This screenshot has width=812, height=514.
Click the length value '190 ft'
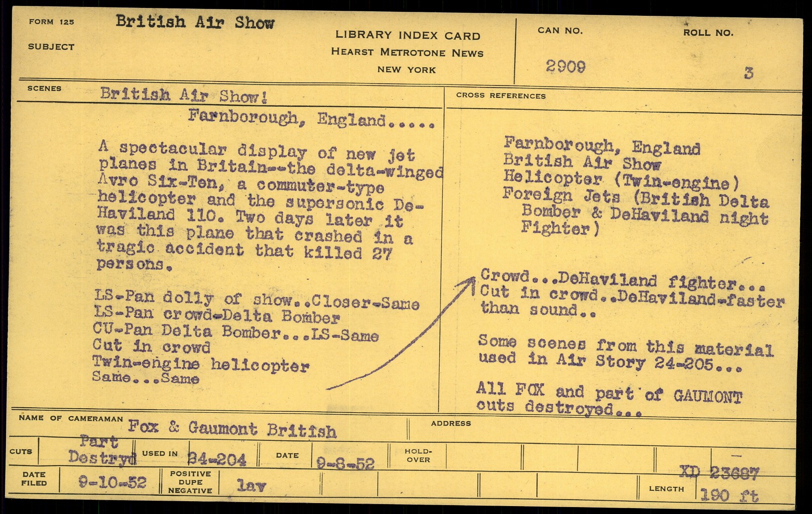pos(729,495)
